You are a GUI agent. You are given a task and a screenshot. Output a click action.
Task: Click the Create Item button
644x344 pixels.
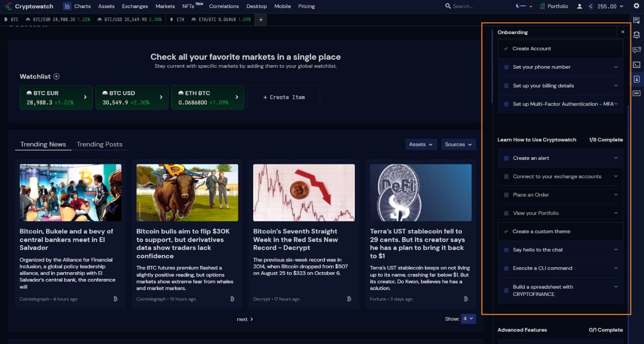(x=284, y=97)
